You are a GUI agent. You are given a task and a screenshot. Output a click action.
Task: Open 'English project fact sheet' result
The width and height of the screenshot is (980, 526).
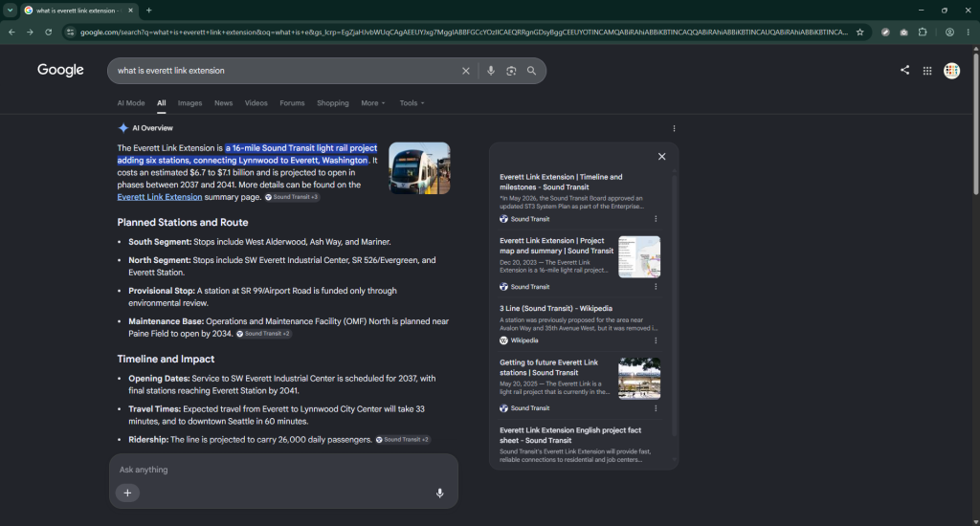click(570, 435)
